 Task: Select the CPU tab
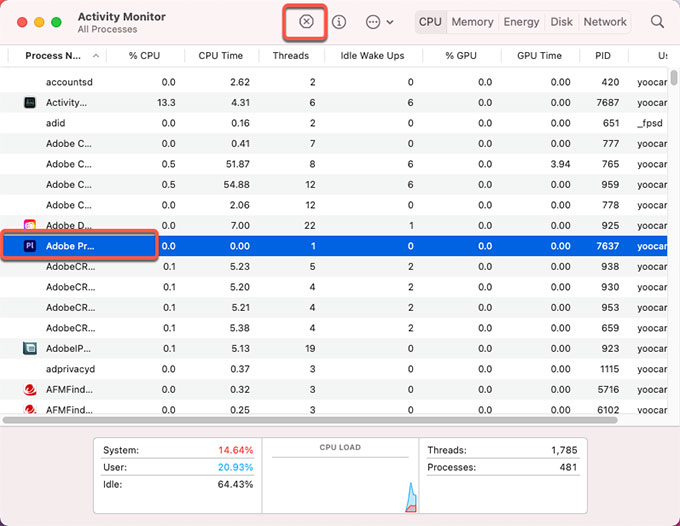coord(430,21)
